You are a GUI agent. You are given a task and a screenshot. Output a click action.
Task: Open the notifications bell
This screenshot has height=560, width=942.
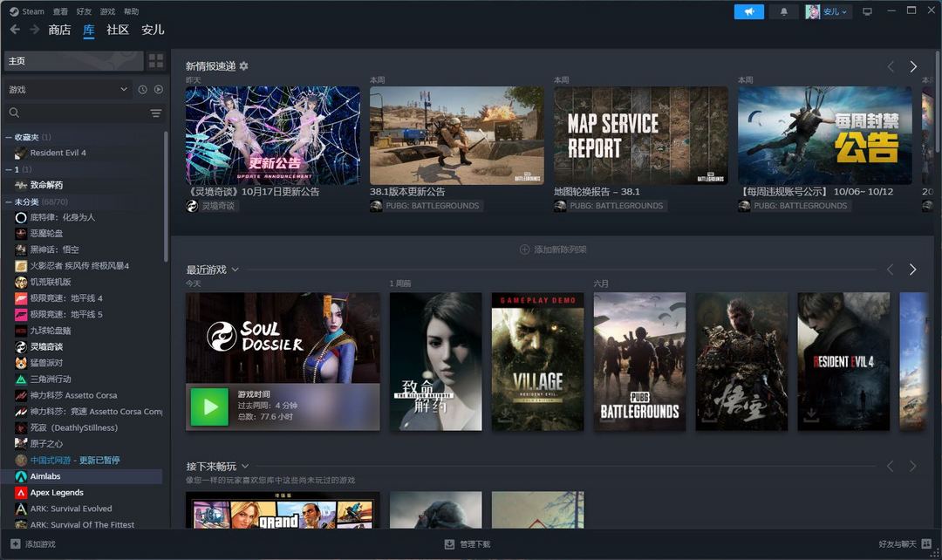coord(783,11)
